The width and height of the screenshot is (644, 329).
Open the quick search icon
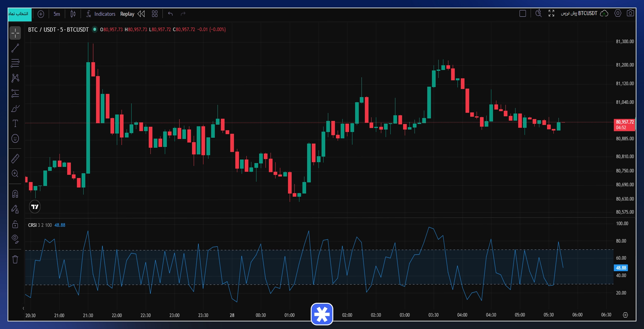click(538, 13)
